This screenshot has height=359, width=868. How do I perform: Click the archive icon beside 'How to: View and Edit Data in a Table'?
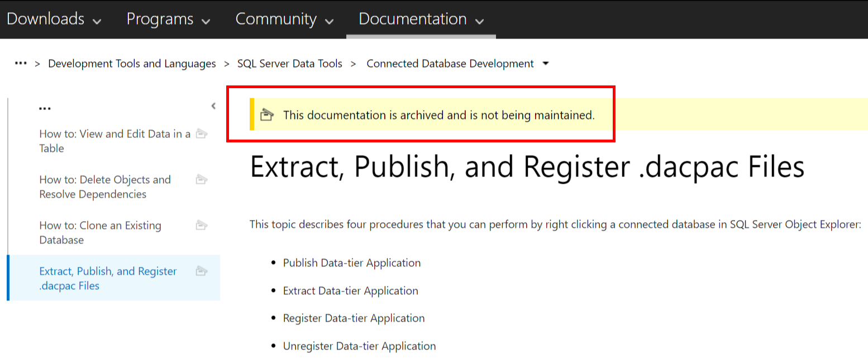pyautogui.click(x=201, y=134)
